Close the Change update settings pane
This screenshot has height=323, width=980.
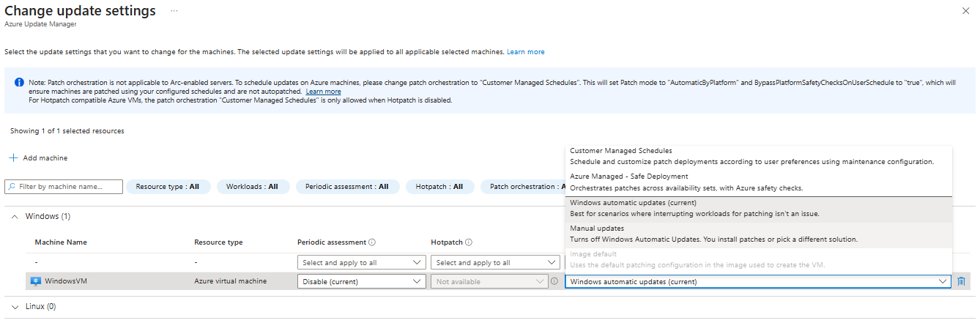(x=965, y=10)
